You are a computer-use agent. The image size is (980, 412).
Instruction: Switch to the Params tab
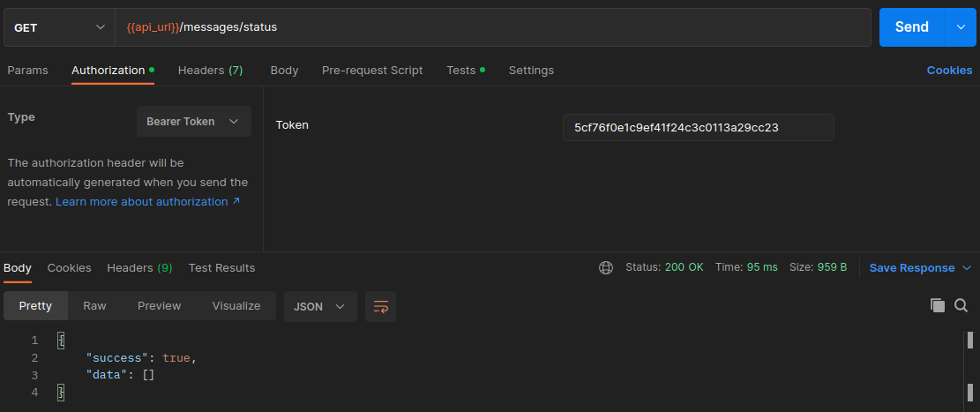tap(27, 71)
